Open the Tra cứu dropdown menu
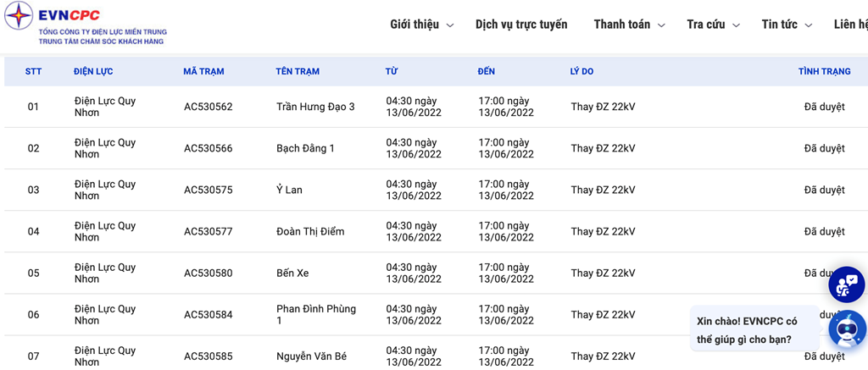This screenshot has width=868, height=370. pos(712,25)
